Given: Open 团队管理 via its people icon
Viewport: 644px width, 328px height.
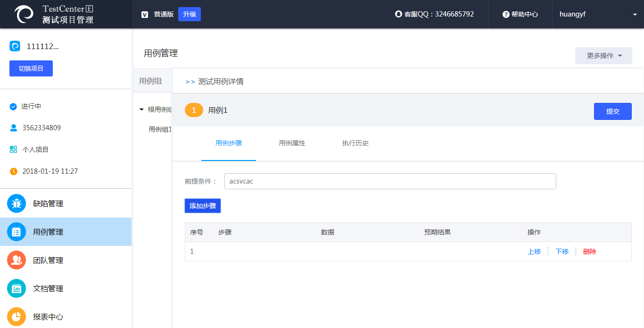Looking at the screenshot, I should [x=17, y=261].
